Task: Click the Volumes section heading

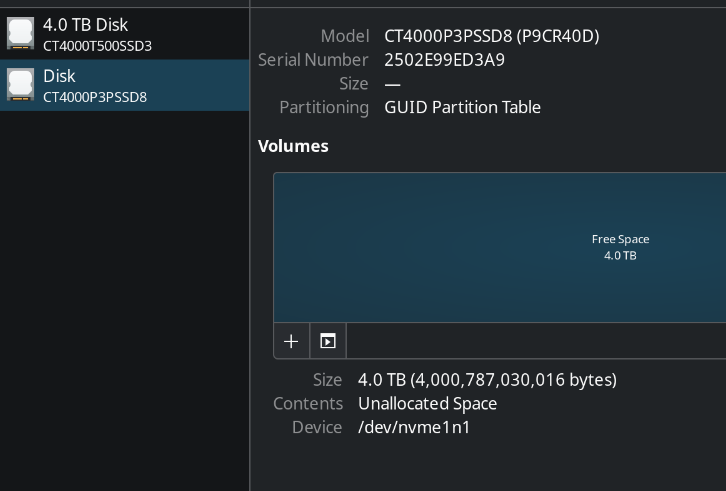Action: pos(293,146)
